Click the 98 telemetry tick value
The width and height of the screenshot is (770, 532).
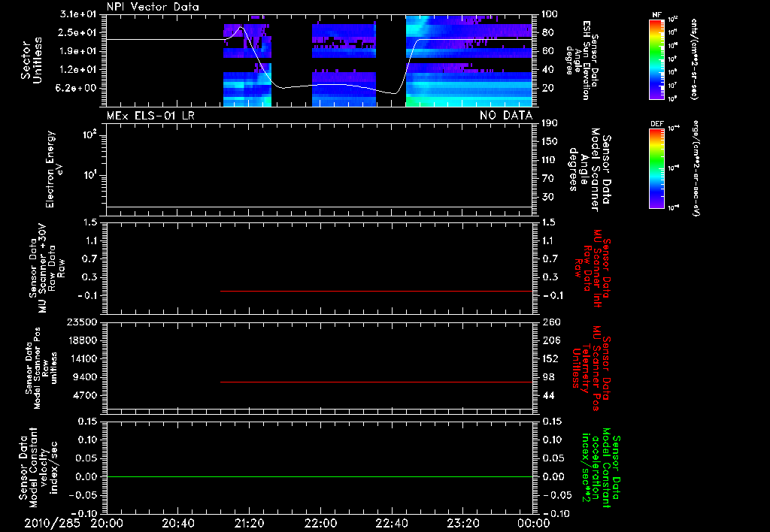coord(548,377)
